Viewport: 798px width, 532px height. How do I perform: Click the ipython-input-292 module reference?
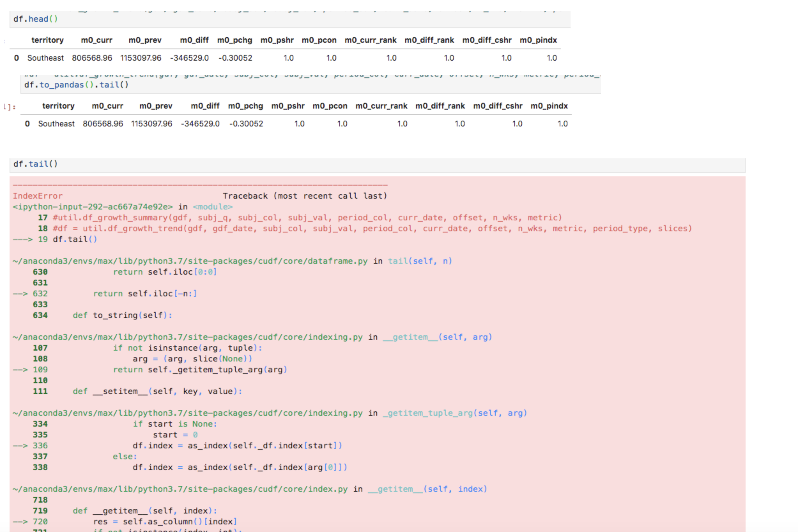pos(92,207)
